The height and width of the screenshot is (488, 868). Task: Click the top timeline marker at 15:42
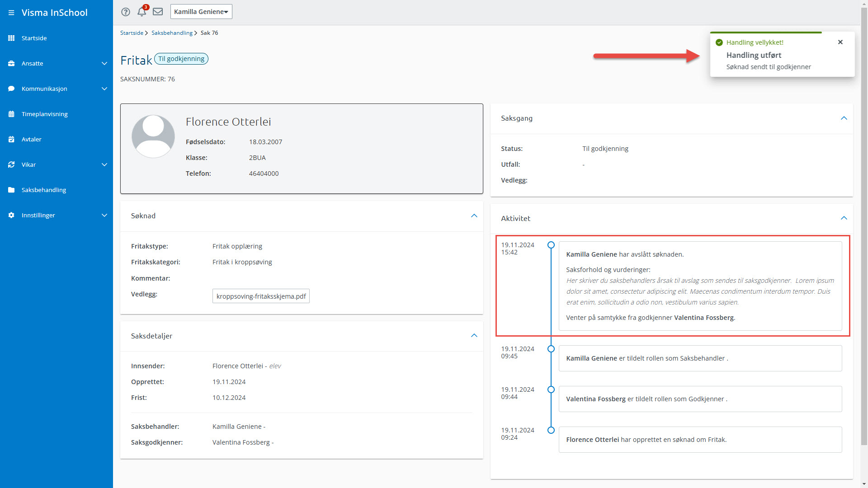(x=551, y=245)
